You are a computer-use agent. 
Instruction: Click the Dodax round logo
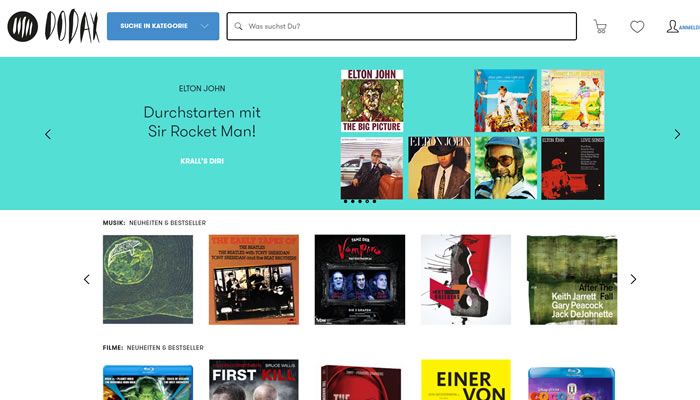pos(22,27)
